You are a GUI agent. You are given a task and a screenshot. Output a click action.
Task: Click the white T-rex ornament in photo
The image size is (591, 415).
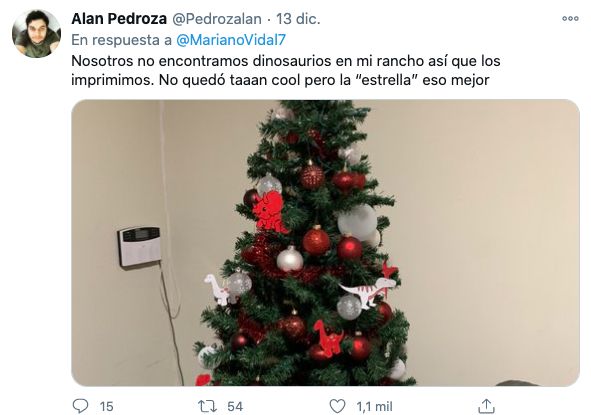click(x=368, y=292)
